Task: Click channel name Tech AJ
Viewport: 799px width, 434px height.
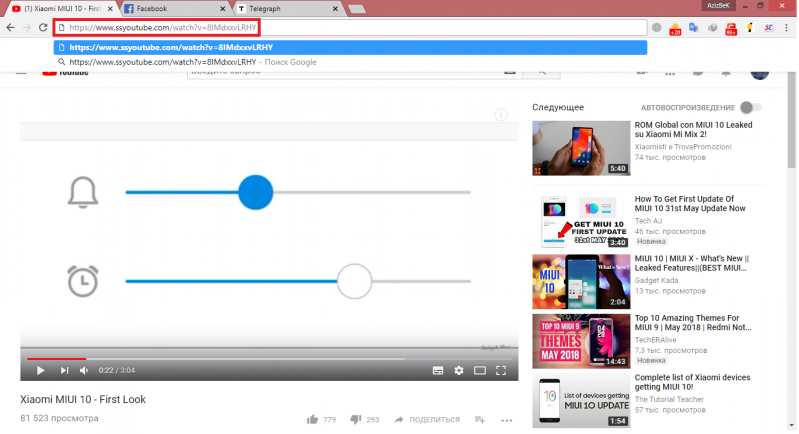Action: pyautogui.click(x=648, y=221)
